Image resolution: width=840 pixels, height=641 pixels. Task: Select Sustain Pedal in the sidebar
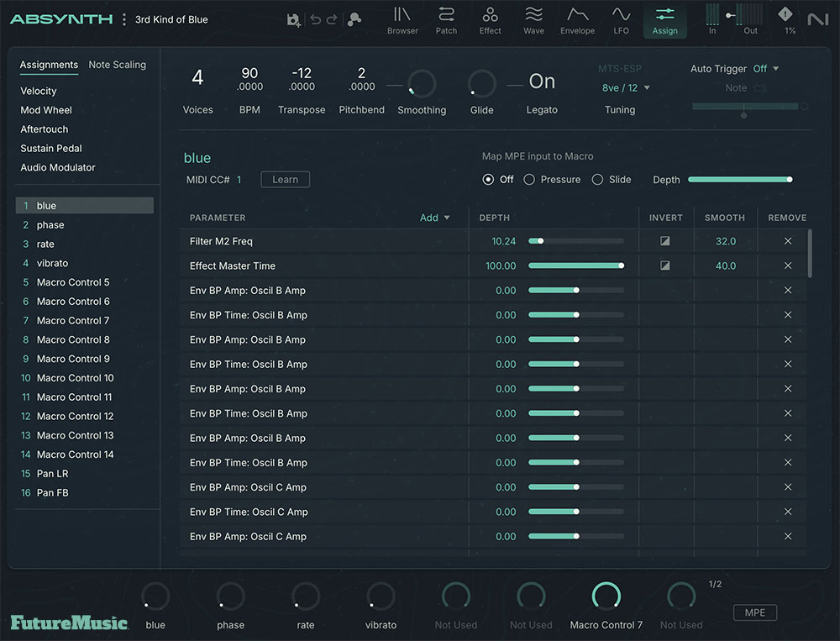click(51, 149)
